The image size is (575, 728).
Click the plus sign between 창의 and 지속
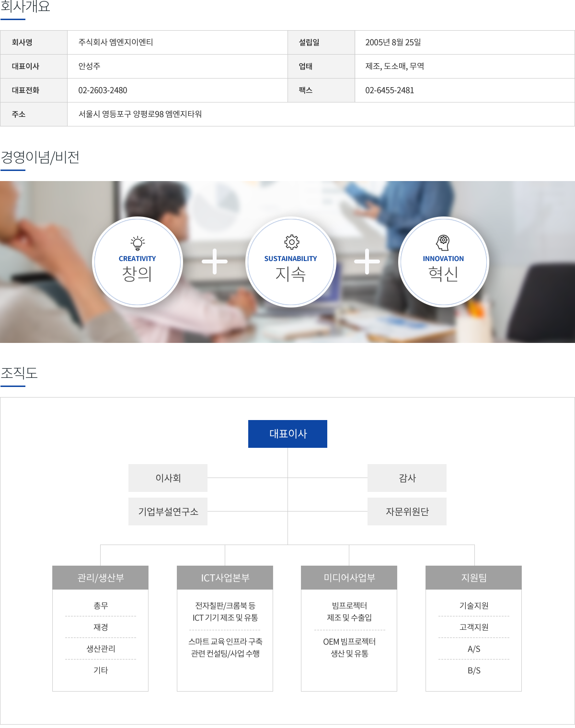215,262
